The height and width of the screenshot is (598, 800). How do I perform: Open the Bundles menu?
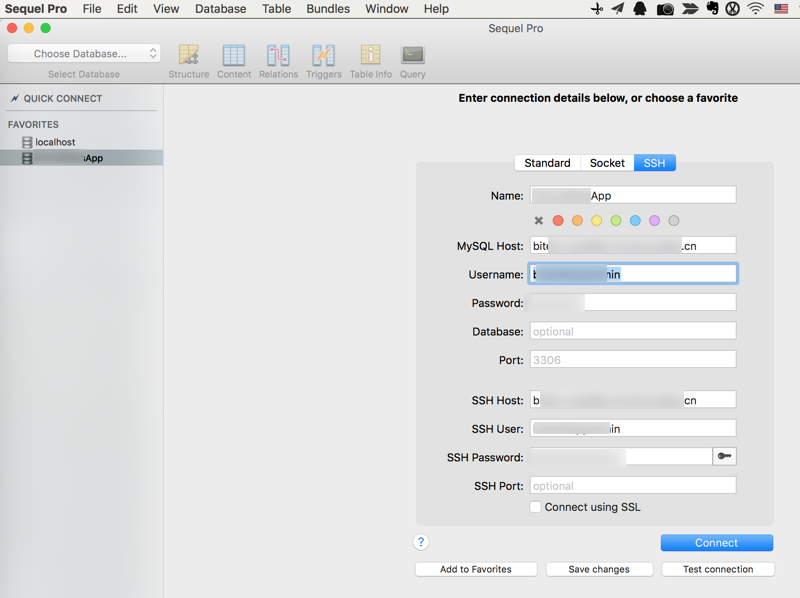point(328,9)
